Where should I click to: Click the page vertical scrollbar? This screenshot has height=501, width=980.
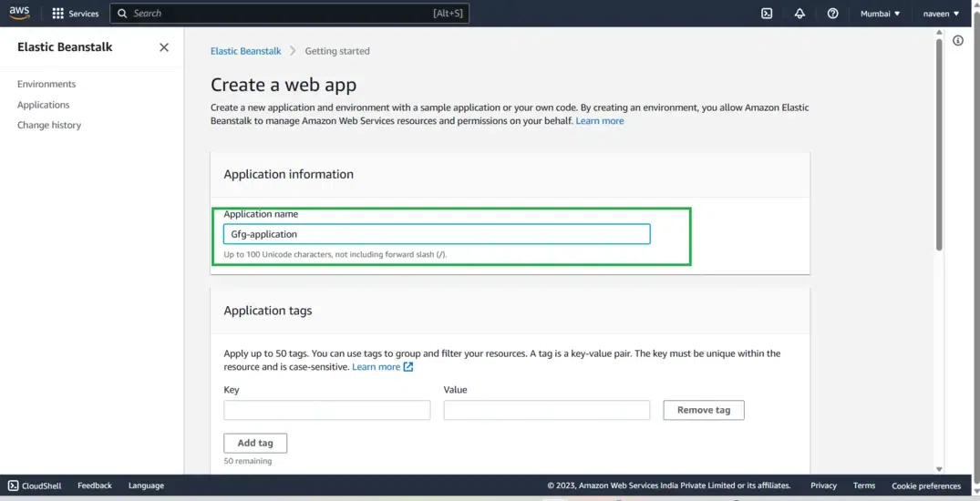[939, 145]
